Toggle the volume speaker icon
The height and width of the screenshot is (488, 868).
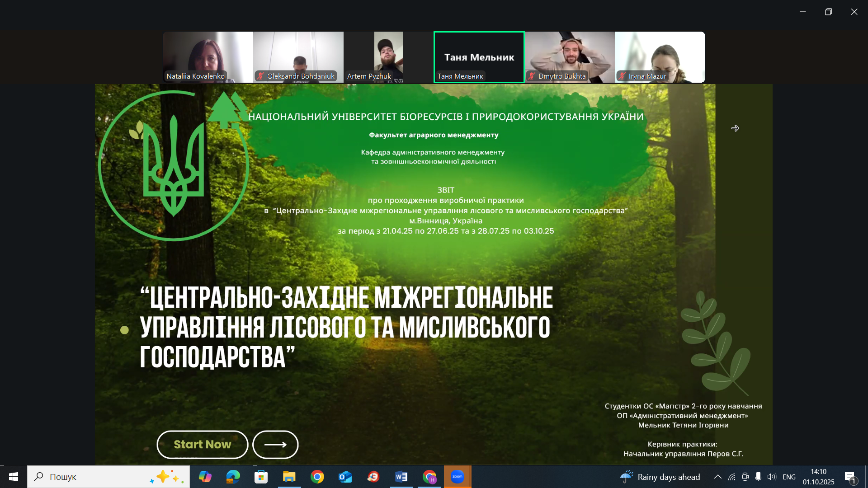tap(771, 477)
